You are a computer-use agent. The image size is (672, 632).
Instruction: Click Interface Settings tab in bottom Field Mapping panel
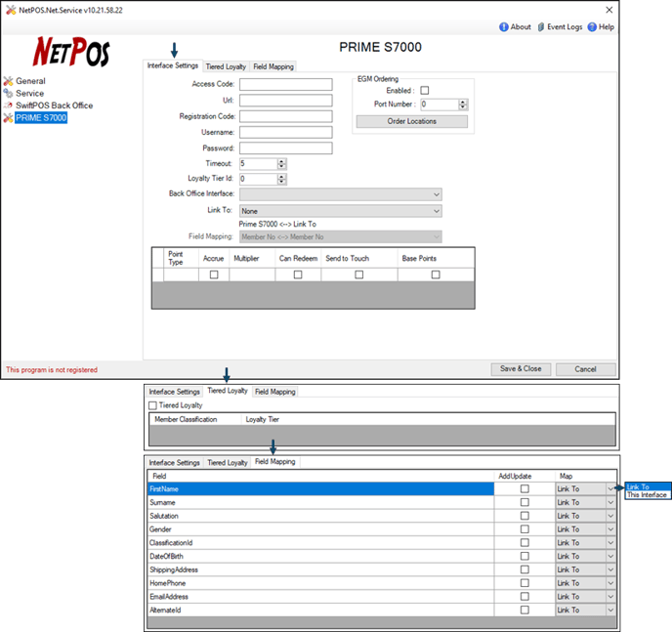[175, 463]
